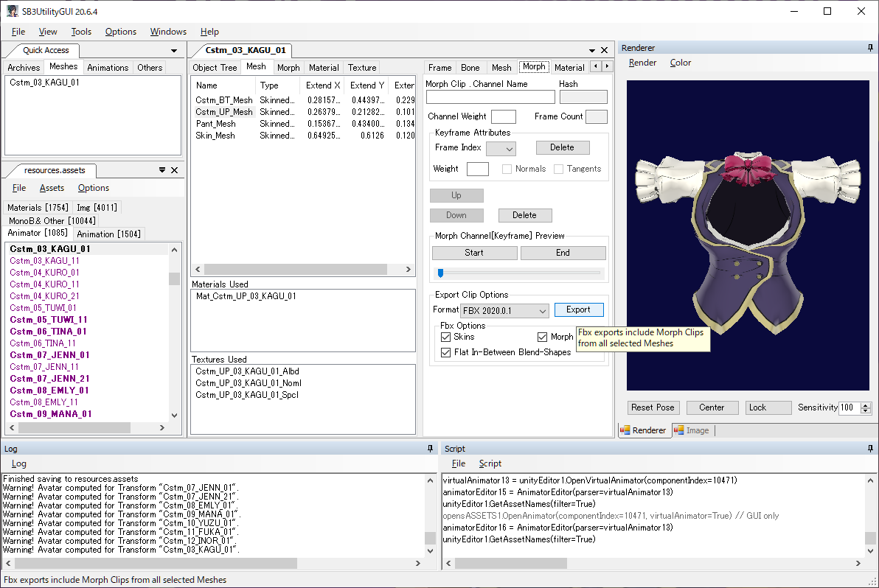Toggle the Tangents checkbox

(558, 169)
